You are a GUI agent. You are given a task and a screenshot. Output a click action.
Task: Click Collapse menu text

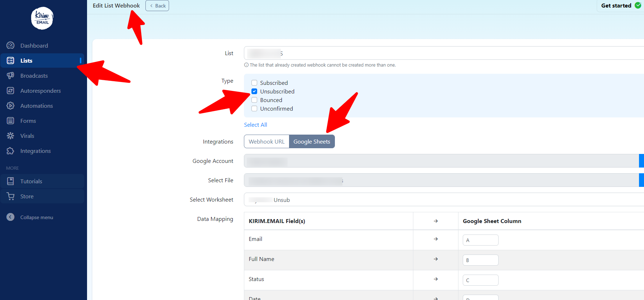[37, 217]
